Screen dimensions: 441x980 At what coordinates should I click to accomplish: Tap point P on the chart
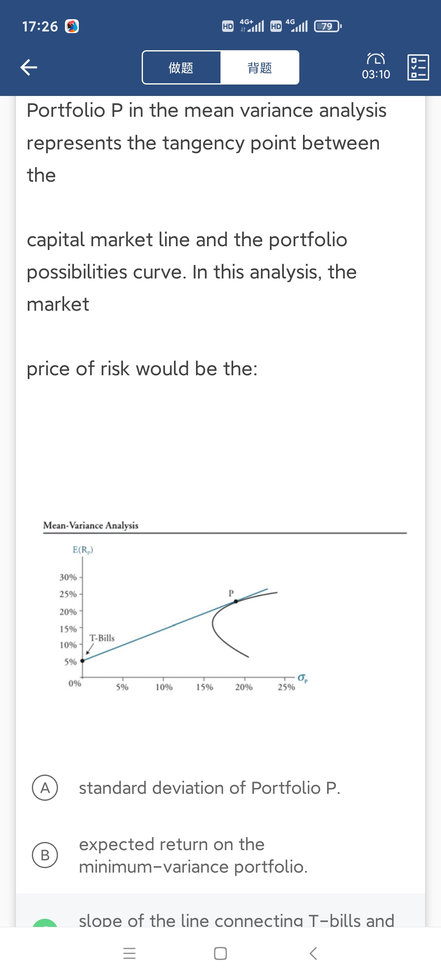point(236,601)
